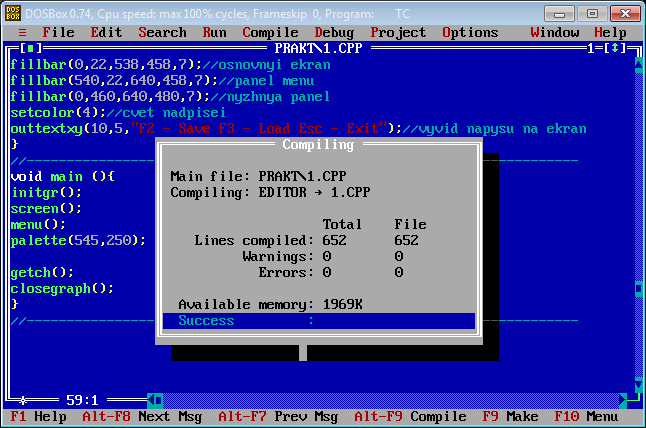The height and width of the screenshot is (428, 646).
Task: Open the Search menu
Action: click(162, 33)
